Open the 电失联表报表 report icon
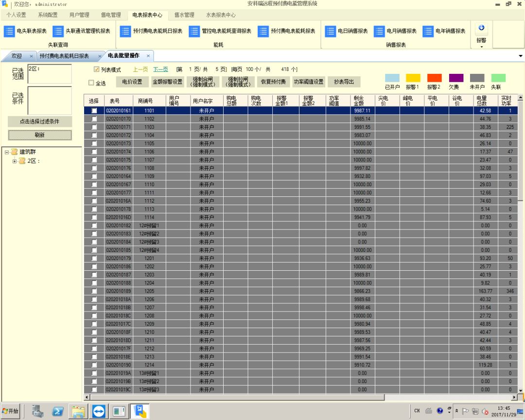Viewport: 525px width, 420px height. 9,31
